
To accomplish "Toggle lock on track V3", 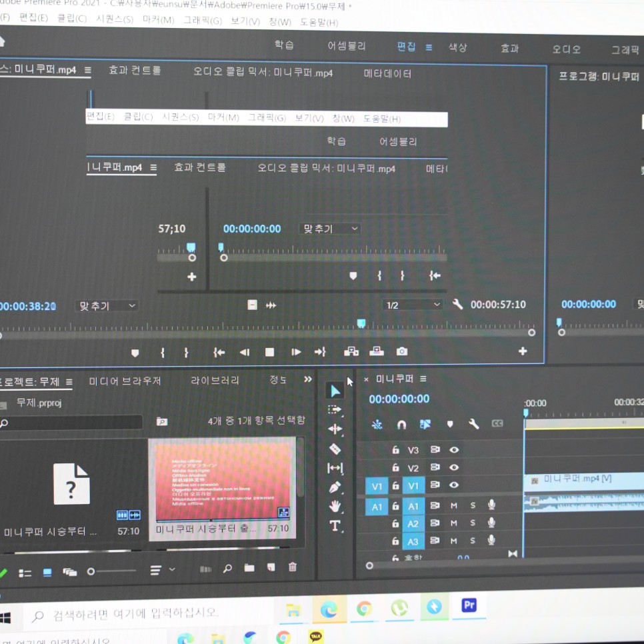I will [395, 450].
